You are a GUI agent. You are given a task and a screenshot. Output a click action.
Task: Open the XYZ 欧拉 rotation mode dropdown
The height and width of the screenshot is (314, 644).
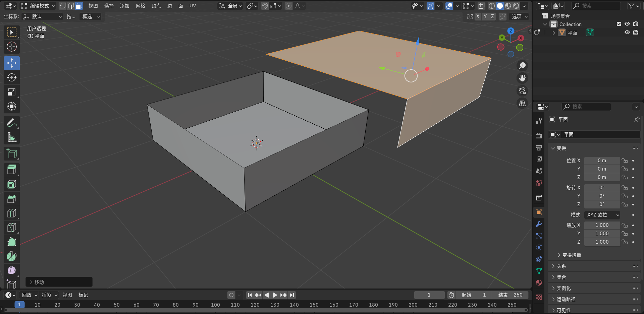pyautogui.click(x=602, y=215)
